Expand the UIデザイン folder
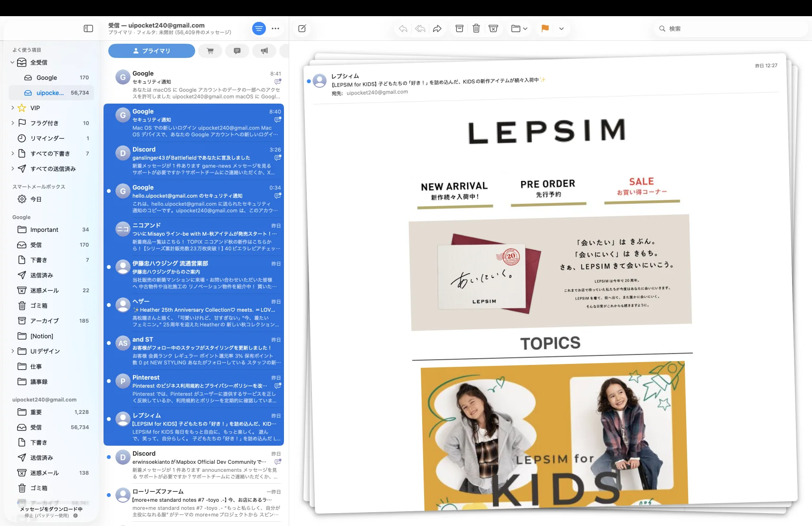The image size is (812, 526). [x=12, y=351]
